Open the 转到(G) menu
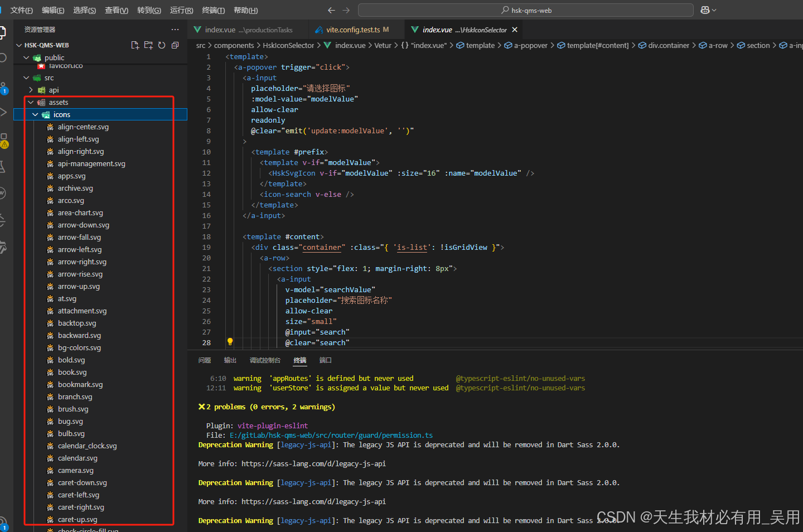Screen dimensions: 803x532 click(149, 10)
